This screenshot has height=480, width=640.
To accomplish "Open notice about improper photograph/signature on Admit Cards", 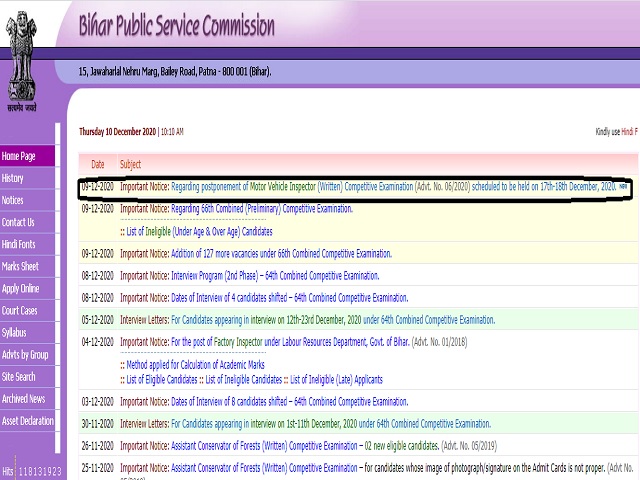I will 388,468.
